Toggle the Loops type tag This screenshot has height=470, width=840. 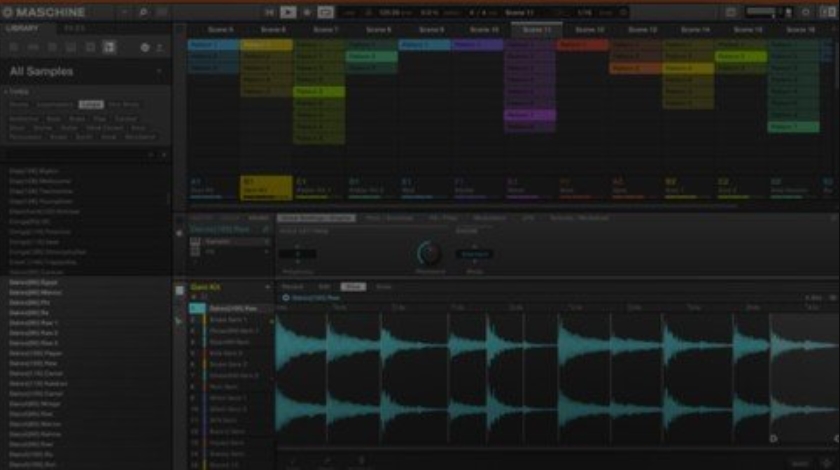click(x=91, y=105)
